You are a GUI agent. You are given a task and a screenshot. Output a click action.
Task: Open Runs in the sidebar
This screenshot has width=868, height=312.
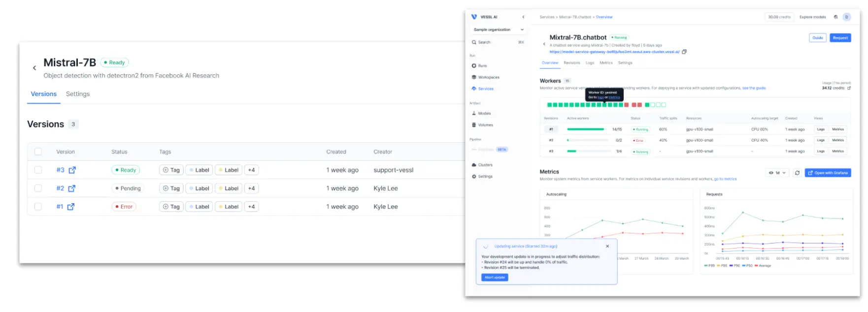[479, 65]
